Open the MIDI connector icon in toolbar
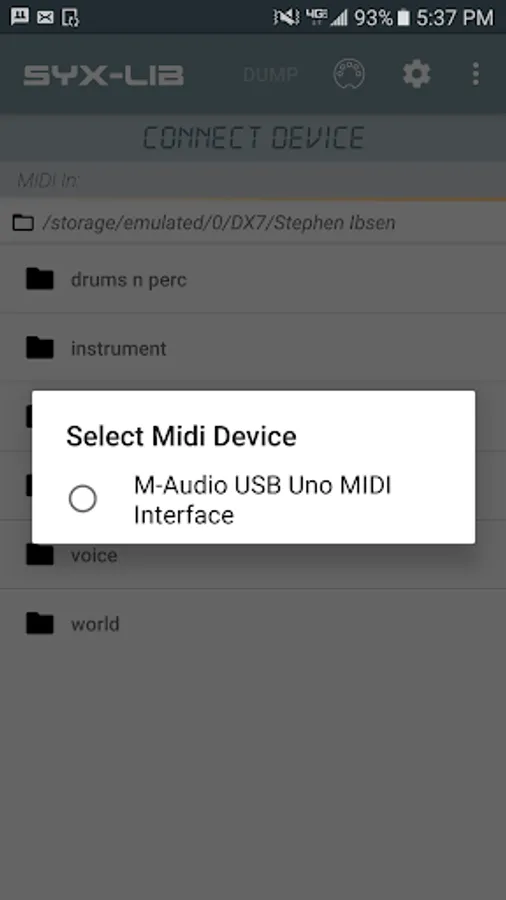Viewport: 506px width, 900px height. [x=349, y=74]
